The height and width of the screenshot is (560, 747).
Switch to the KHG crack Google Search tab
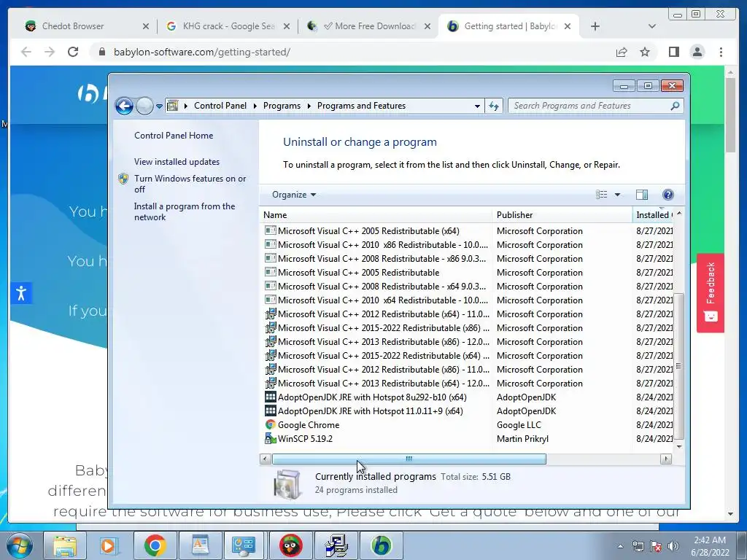point(228,26)
